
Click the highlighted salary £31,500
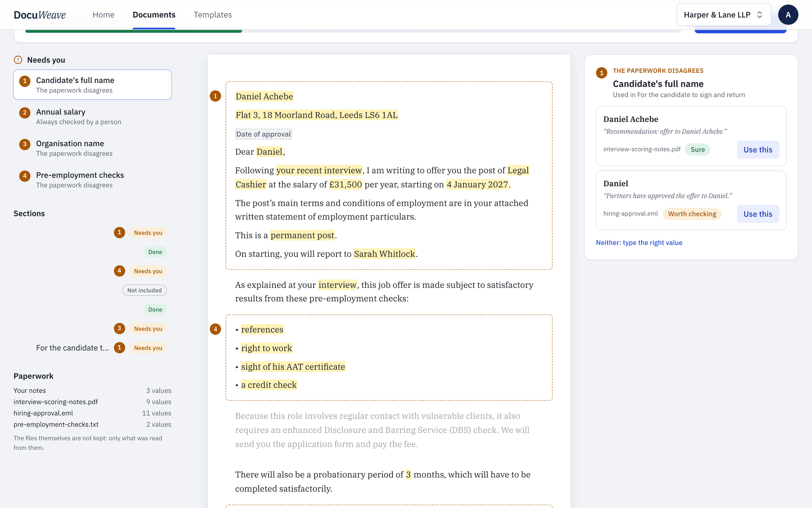(x=345, y=185)
